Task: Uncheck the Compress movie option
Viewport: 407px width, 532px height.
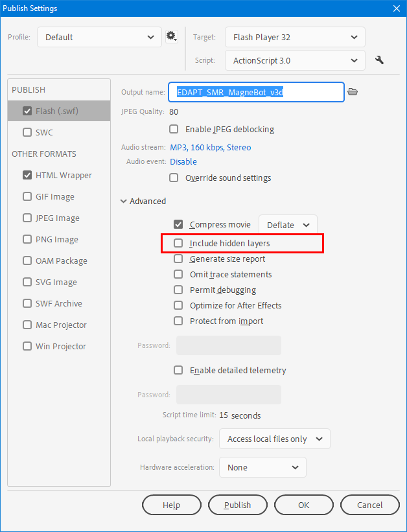Action: [178, 225]
